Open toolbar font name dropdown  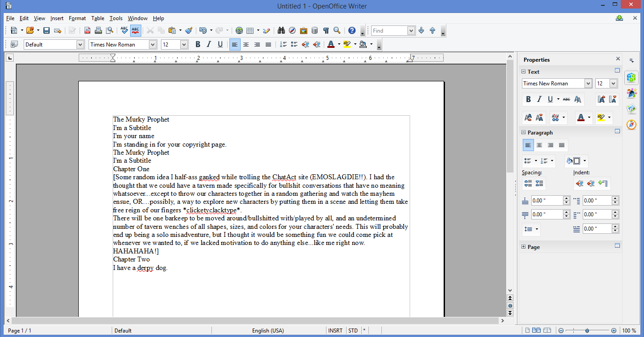click(x=153, y=44)
